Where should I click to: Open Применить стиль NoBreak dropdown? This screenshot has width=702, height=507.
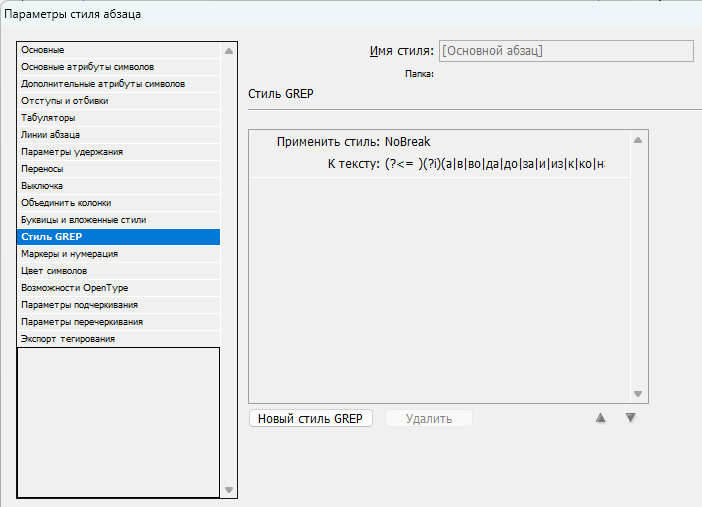(408, 143)
